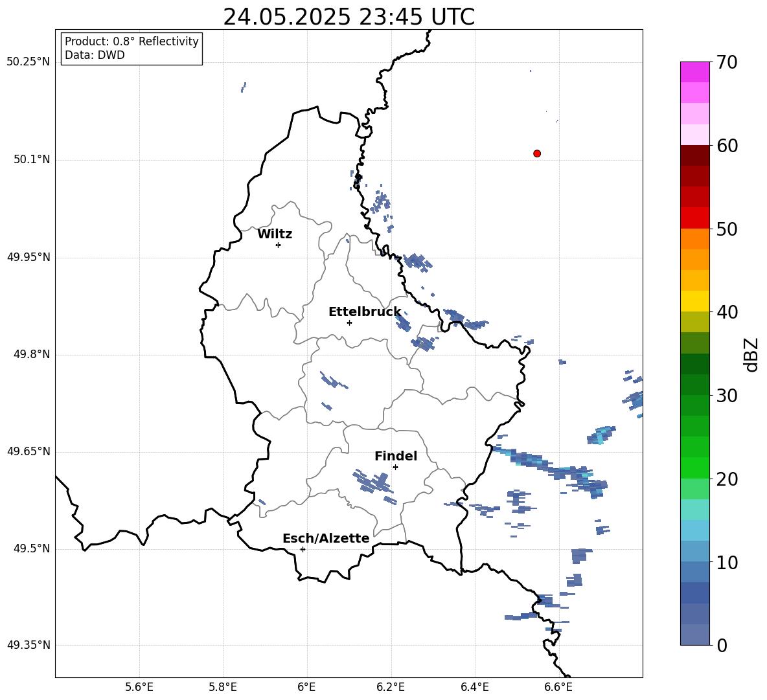This screenshot has height=700, width=767.
Task: Click the 6.4°E longitude label
Action: point(474,687)
